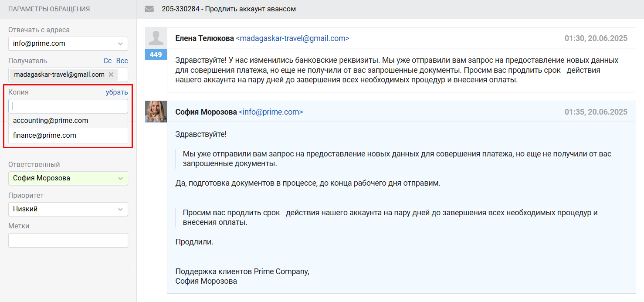Click Елена Телюкова's gray avatar placeholder
The image size is (644, 302).
[156, 38]
